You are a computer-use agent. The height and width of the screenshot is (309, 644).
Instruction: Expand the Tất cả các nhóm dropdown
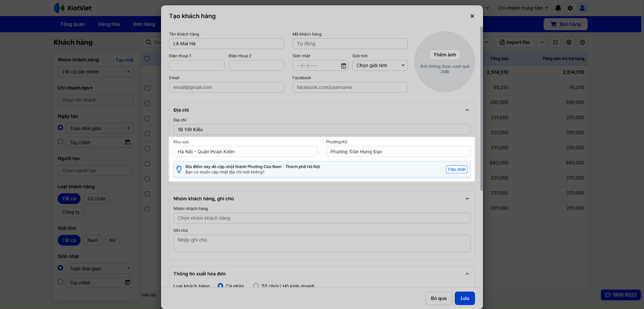pos(95,72)
